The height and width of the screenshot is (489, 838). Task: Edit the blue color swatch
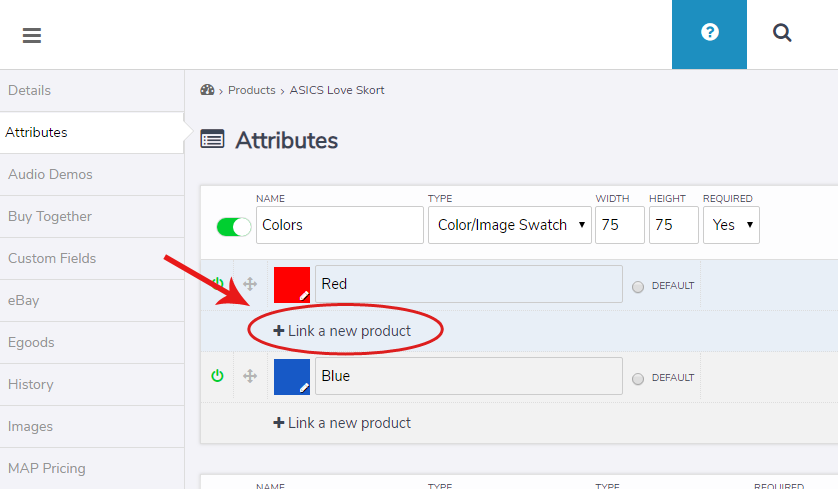coord(292,377)
